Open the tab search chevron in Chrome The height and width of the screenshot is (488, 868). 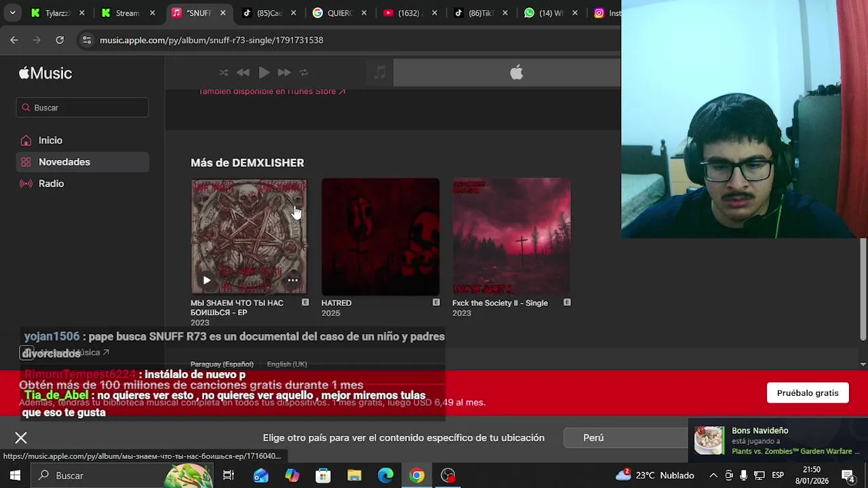pyautogui.click(x=12, y=13)
